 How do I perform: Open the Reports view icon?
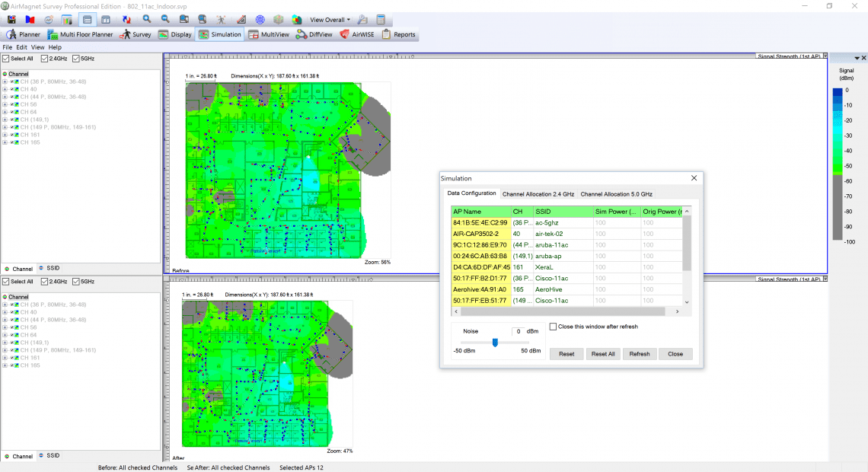[399, 34]
